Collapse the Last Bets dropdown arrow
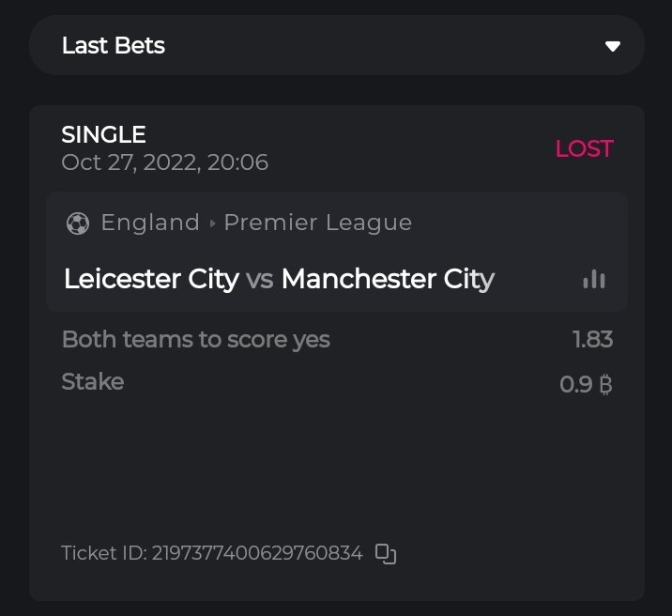Image resolution: width=672 pixels, height=616 pixels. pyautogui.click(x=613, y=46)
